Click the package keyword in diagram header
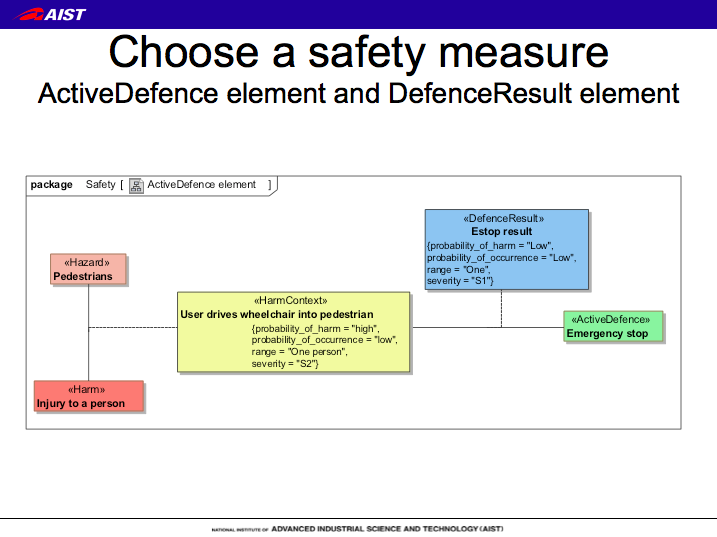This screenshot has height=537, width=717. 52,185
